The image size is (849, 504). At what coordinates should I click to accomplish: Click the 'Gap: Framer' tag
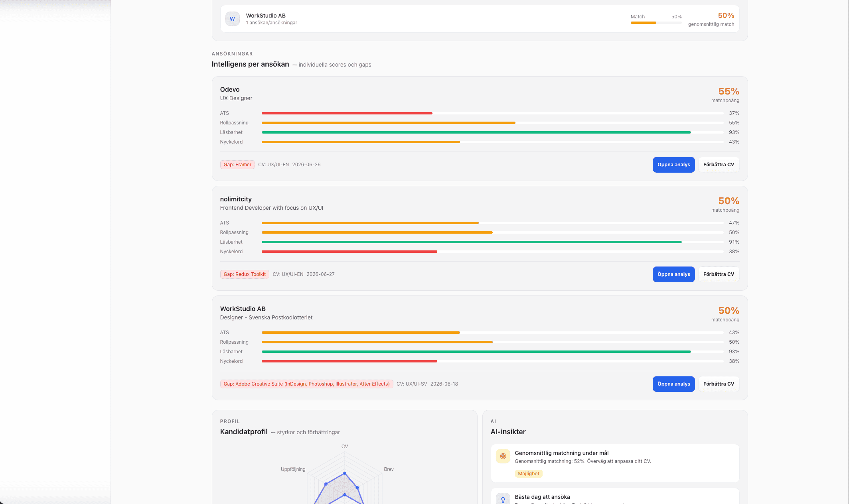click(237, 165)
